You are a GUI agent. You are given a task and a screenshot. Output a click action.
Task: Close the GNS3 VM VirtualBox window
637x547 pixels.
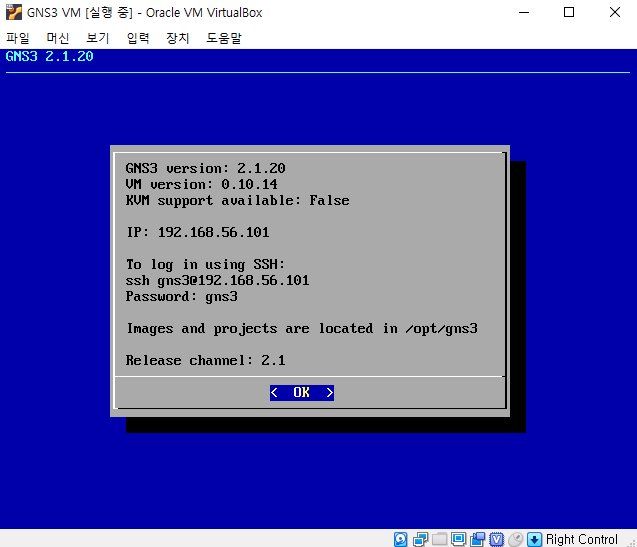pos(615,12)
